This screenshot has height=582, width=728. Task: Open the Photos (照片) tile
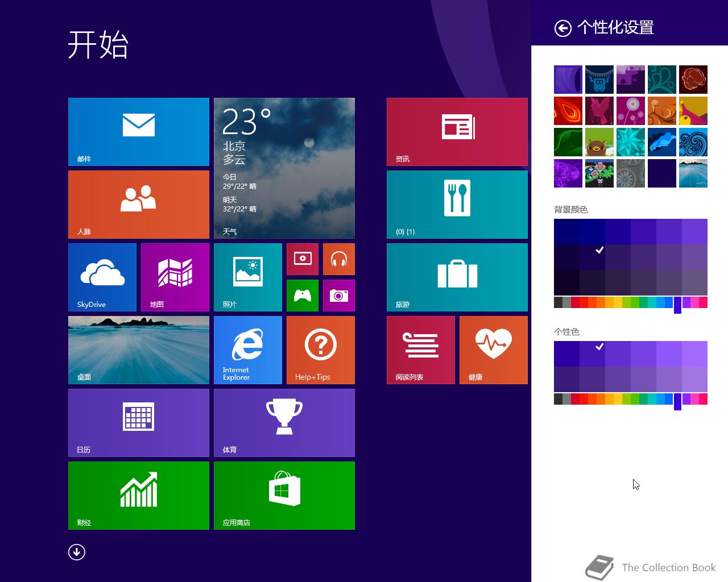pos(248,277)
